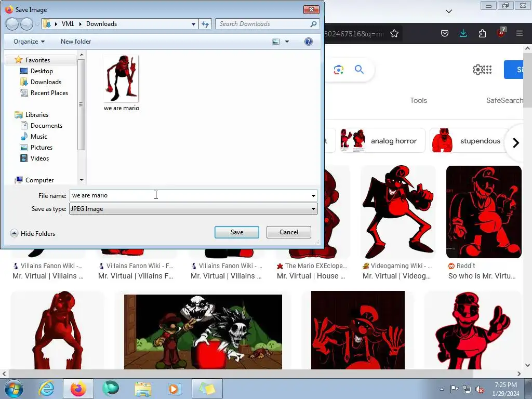The image size is (532, 399).
Task: Click the Action Center flag tray icon
Action: 454,389
